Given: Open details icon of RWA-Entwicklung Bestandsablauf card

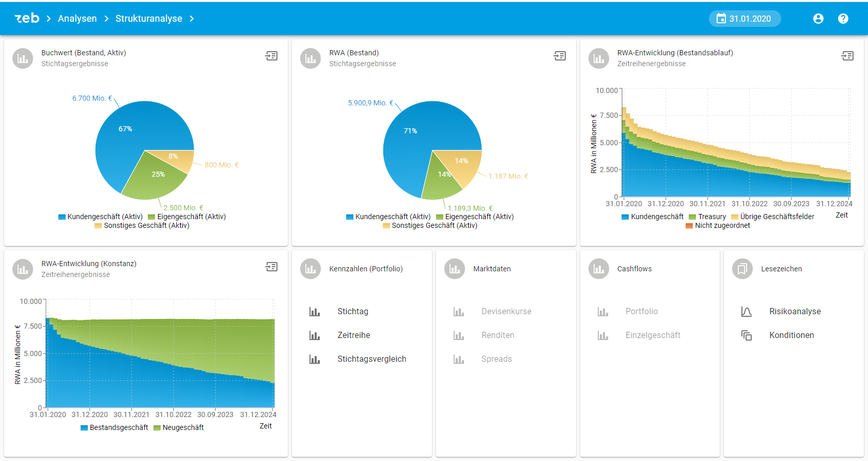Looking at the screenshot, I should (x=847, y=56).
